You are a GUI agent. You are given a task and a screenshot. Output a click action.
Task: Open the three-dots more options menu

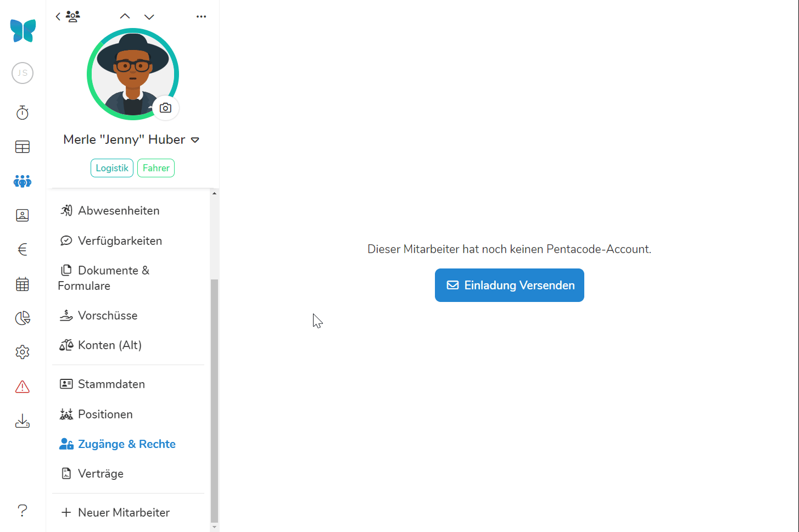pyautogui.click(x=201, y=16)
